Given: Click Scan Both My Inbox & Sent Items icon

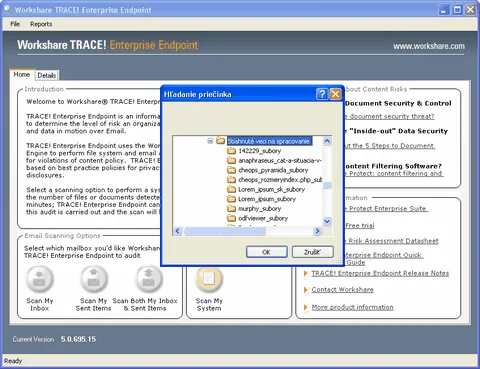Looking at the screenshot, I should tap(149, 279).
